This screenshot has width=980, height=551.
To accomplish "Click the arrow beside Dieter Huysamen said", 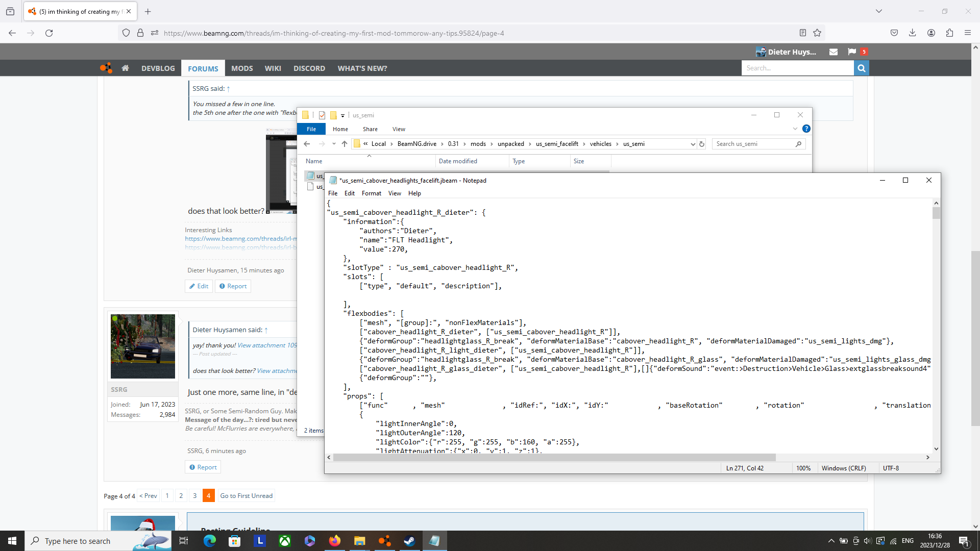I will pos(266,330).
